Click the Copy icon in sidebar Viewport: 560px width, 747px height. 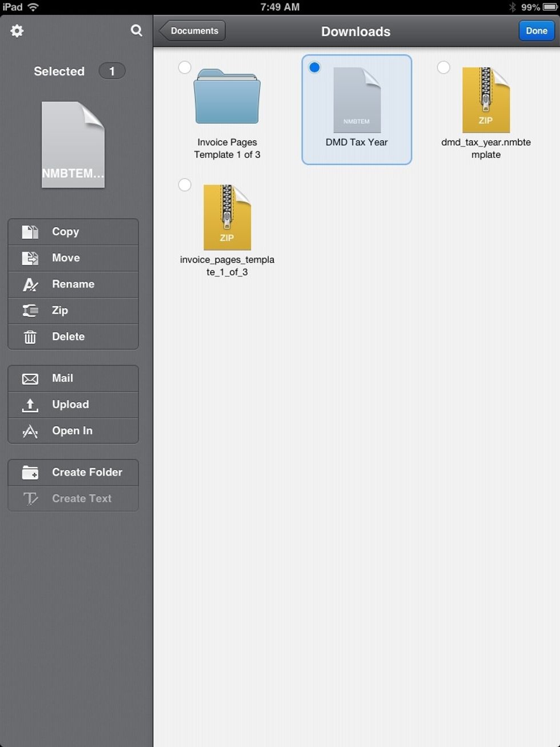click(x=30, y=231)
